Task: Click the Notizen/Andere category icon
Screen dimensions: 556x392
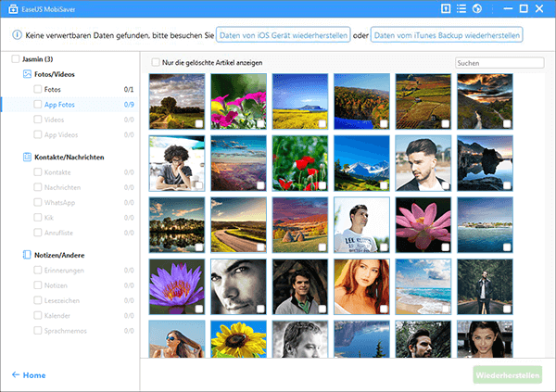Action: (x=26, y=254)
